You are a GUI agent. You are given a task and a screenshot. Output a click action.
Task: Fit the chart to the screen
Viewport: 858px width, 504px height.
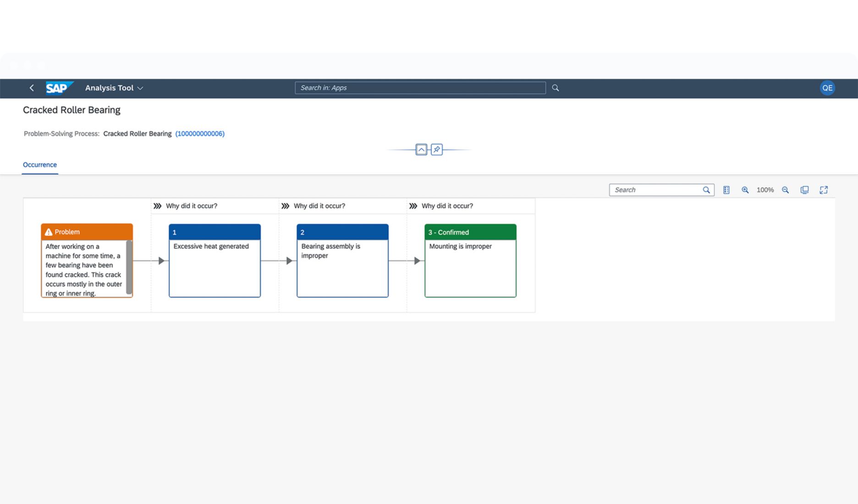click(804, 190)
